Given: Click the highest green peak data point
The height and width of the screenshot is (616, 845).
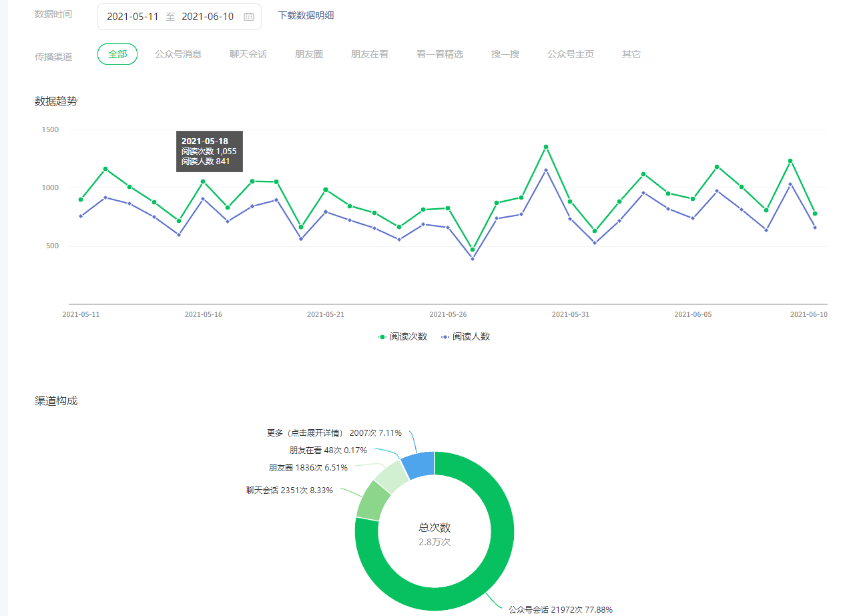Looking at the screenshot, I should coord(546,147).
